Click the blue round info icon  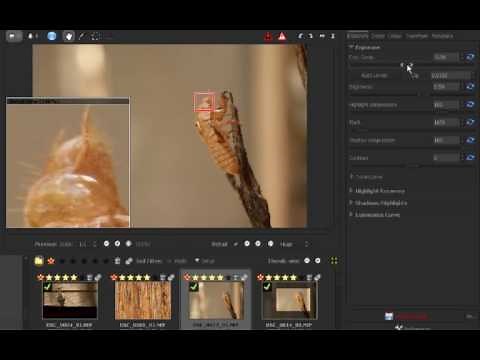click(x=52, y=36)
